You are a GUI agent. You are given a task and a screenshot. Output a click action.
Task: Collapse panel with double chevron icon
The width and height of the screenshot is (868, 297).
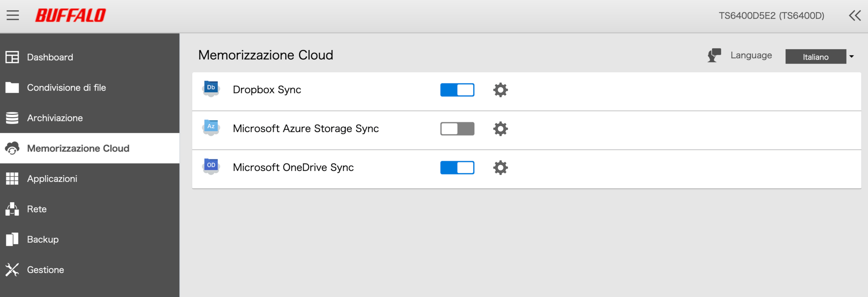click(x=855, y=16)
